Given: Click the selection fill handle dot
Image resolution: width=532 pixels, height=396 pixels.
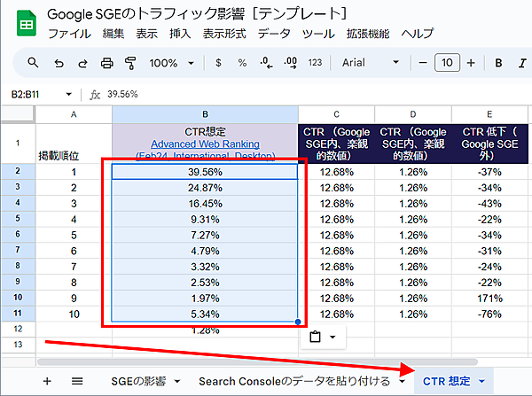Looking at the screenshot, I should [x=298, y=322].
